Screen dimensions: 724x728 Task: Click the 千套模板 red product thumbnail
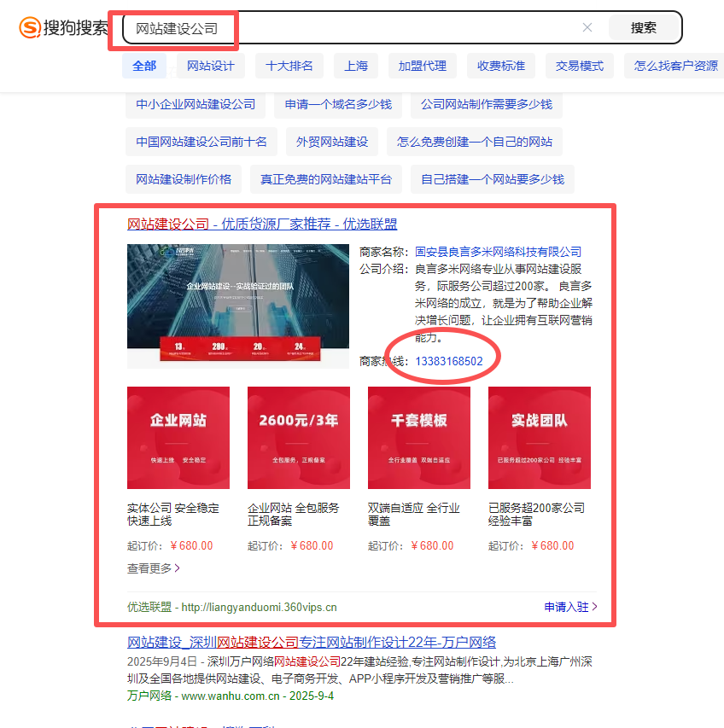pyautogui.click(x=418, y=437)
